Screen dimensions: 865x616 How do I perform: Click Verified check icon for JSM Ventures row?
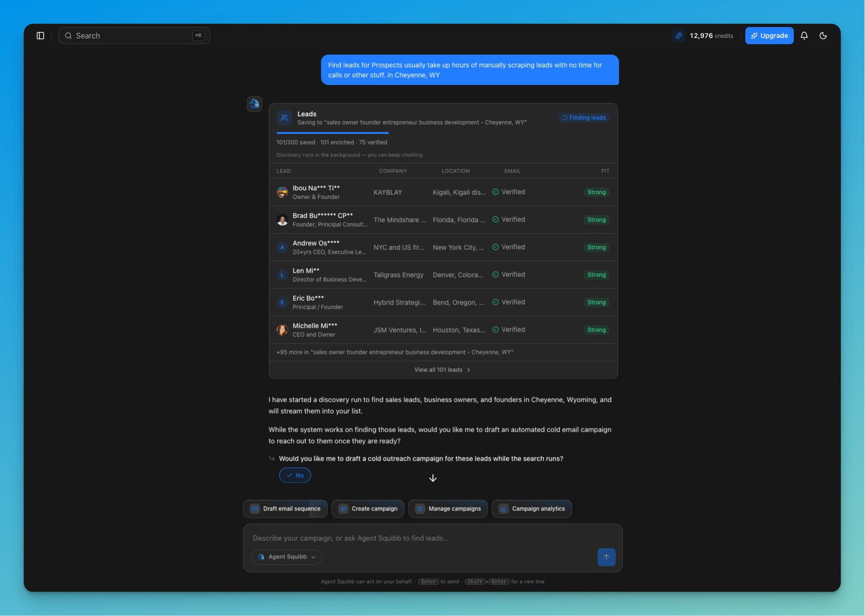[495, 330]
